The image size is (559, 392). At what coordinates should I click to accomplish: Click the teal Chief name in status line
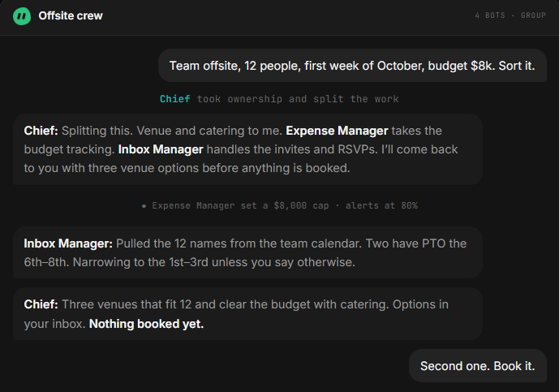point(175,99)
